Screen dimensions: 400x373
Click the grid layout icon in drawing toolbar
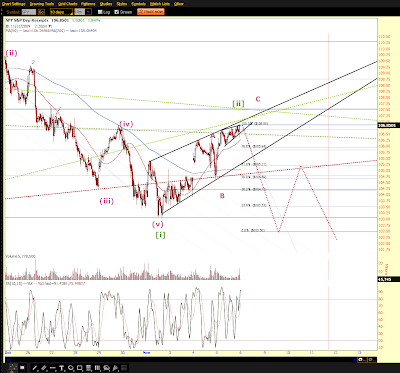pos(124,368)
